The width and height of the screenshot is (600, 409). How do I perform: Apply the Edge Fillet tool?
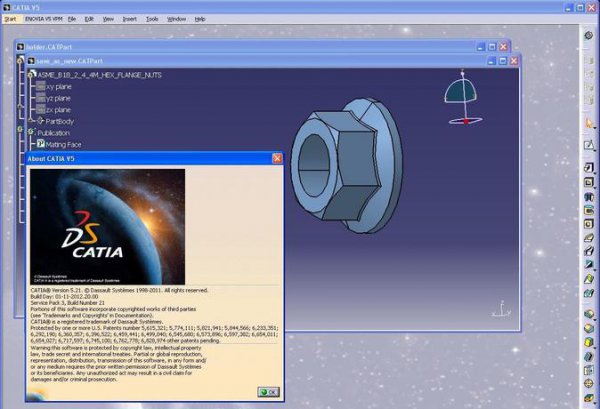click(589, 314)
